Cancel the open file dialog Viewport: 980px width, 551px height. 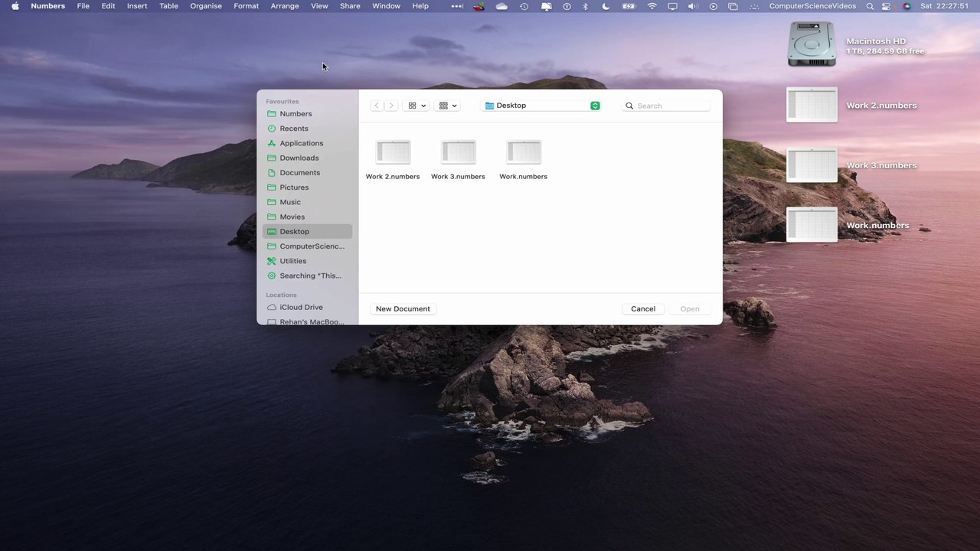[x=643, y=308]
